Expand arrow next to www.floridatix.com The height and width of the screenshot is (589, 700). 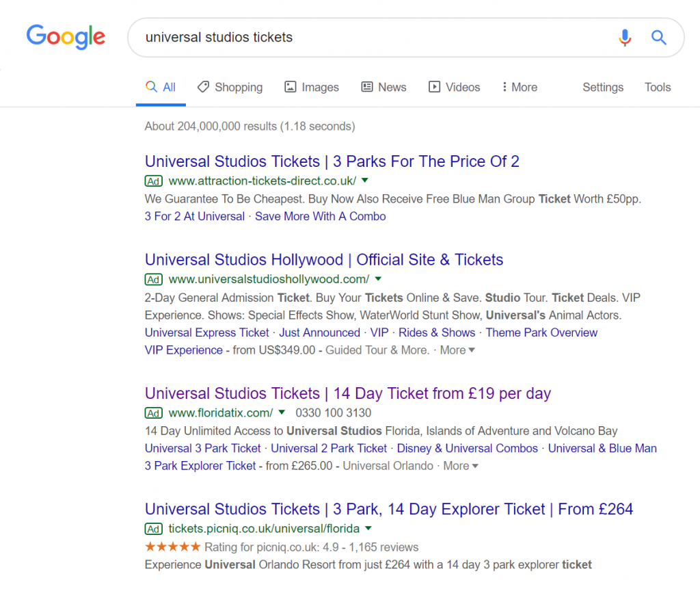point(282,413)
